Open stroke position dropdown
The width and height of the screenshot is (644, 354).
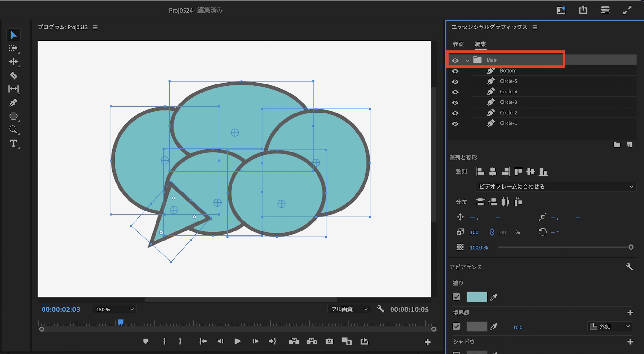point(610,326)
